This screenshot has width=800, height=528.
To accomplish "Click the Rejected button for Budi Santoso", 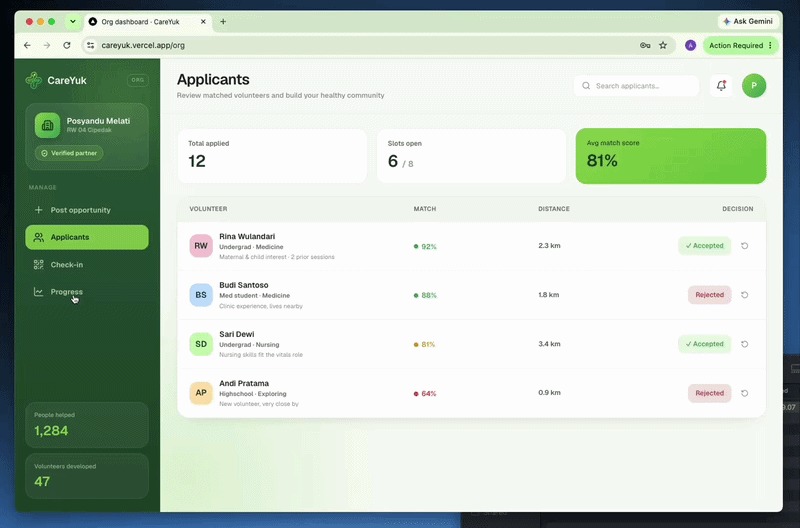I will [710, 295].
